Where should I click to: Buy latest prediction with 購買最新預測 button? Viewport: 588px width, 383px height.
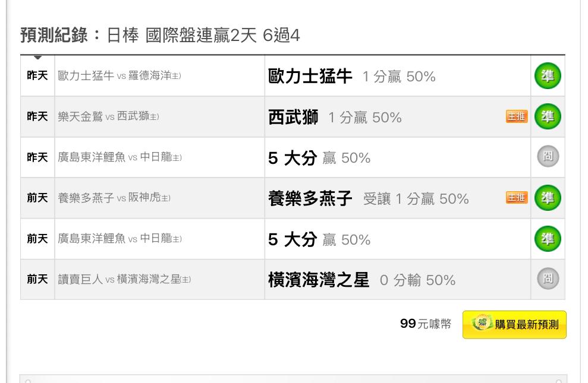(514, 325)
